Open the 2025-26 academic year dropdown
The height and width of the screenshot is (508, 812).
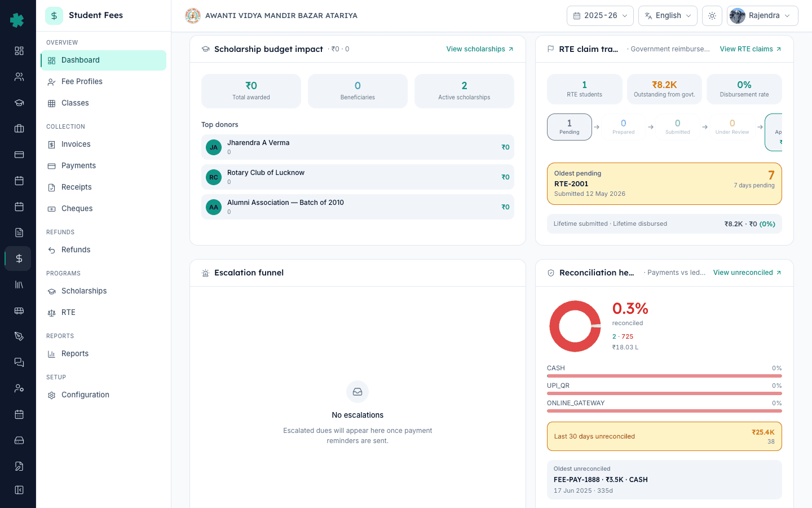pyautogui.click(x=600, y=16)
